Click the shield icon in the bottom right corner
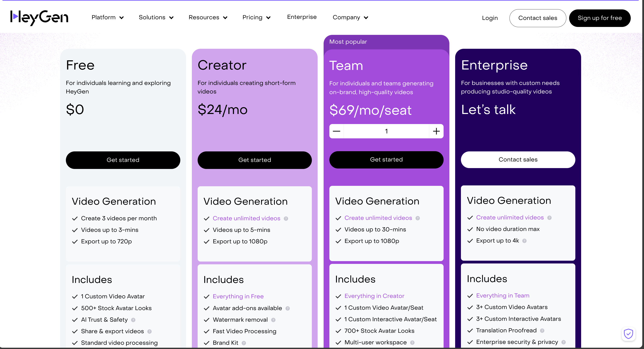The image size is (644, 349). coord(629,334)
